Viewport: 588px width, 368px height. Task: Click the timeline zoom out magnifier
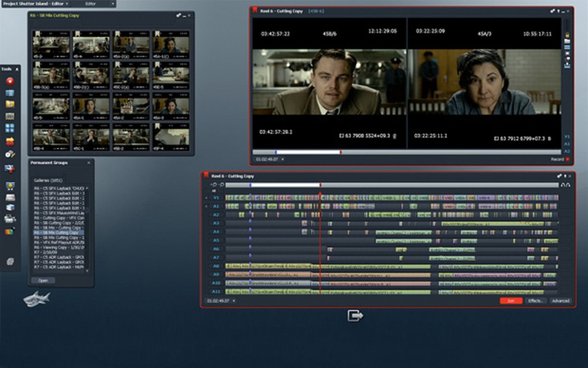point(222,185)
